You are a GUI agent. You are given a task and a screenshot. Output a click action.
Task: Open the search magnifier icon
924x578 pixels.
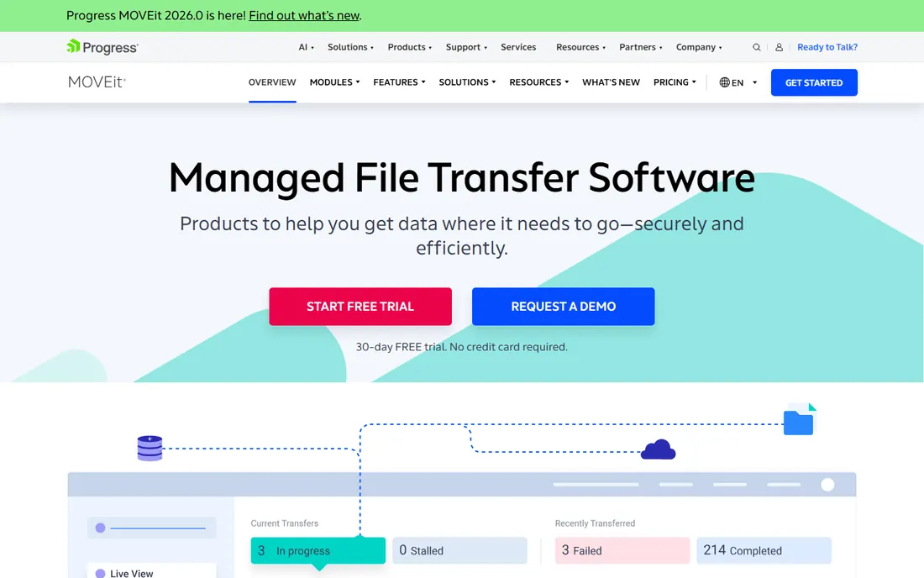[757, 47]
